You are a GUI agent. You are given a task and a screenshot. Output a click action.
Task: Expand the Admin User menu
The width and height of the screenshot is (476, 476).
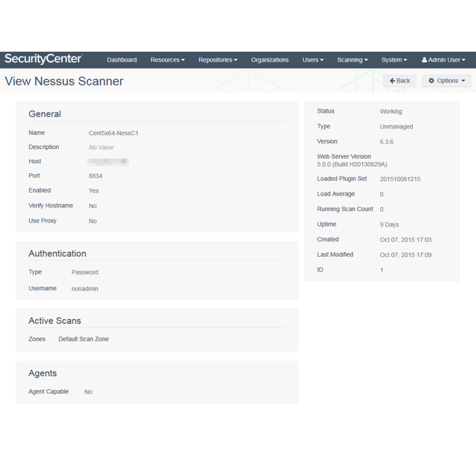[x=444, y=59]
